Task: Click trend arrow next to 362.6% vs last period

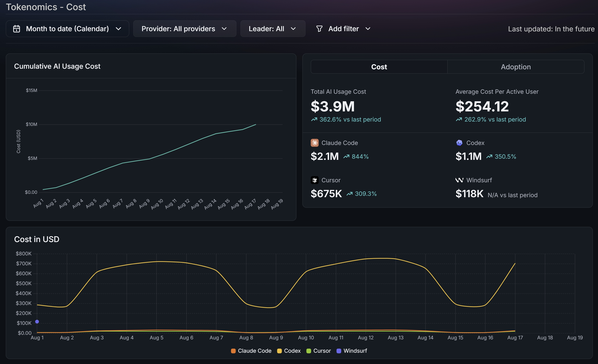Action: tap(314, 119)
